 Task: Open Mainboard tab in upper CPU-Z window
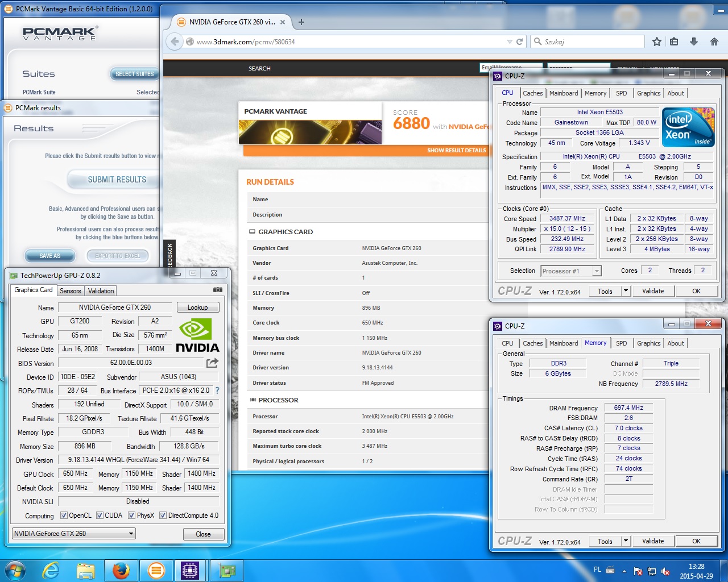[x=564, y=93]
